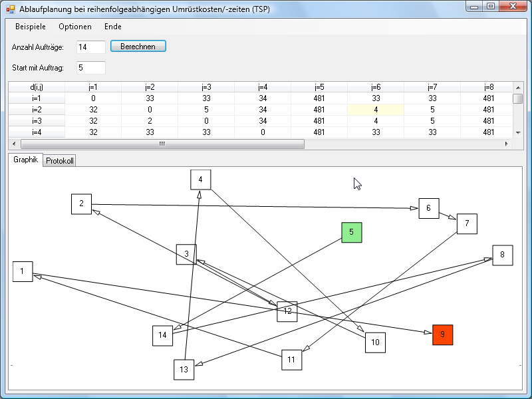Focus the Start mit Auftrag field
The width and height of the screenshot is (532, 399).
click(90, 67)
